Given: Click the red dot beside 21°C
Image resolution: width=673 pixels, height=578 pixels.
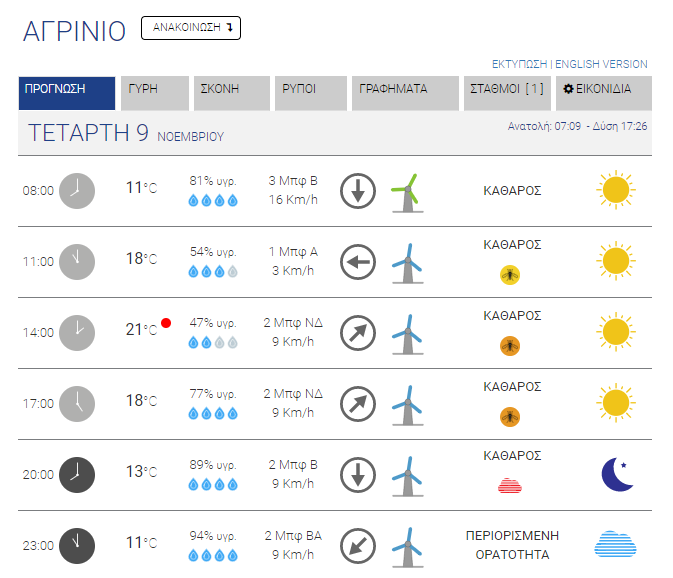Looking at the screenshot, I should (166, 323).
